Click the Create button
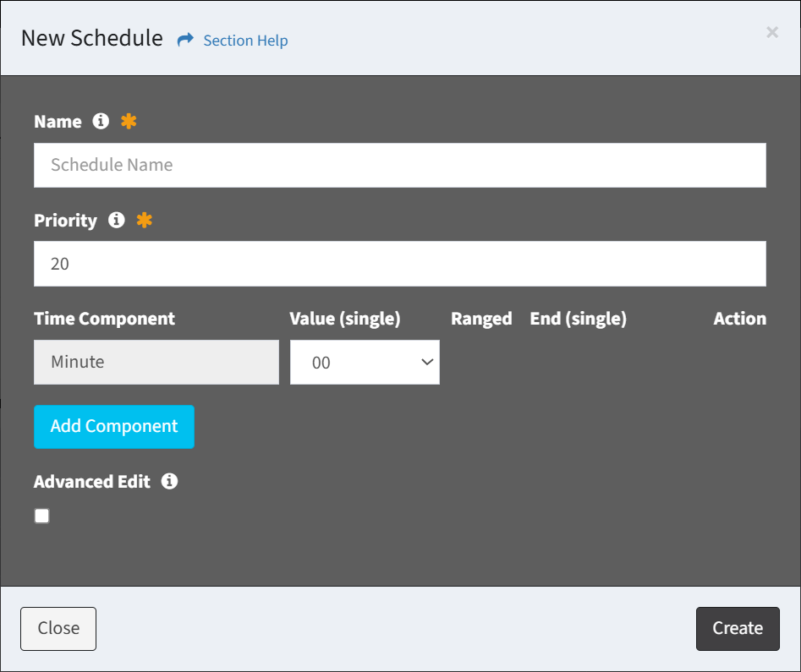The height and width of the screenshot is (672, 801). [737, 628]
